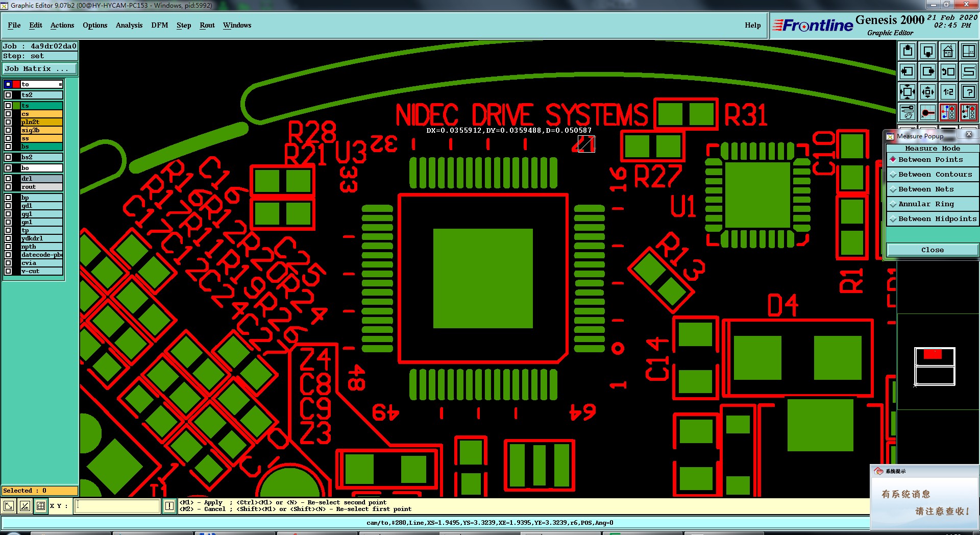Open the Rout menu

[207, 25]
